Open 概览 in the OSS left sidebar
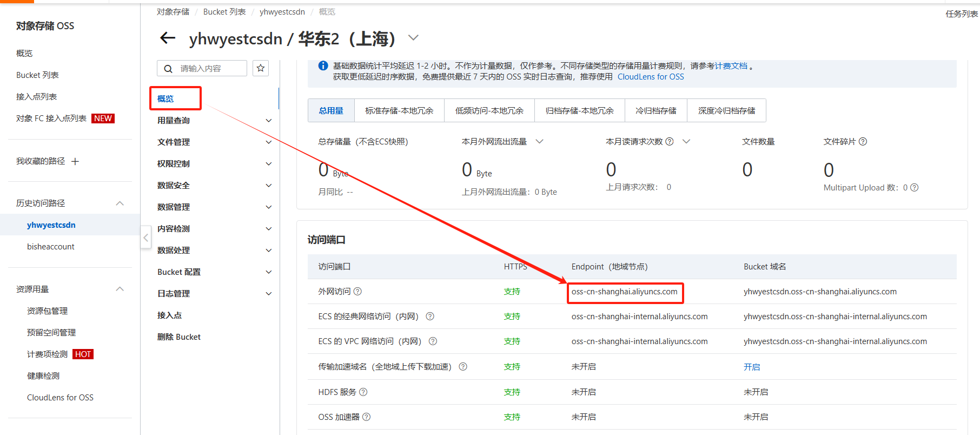The height and width of the screenshot is (435, 980). point(24,53)
